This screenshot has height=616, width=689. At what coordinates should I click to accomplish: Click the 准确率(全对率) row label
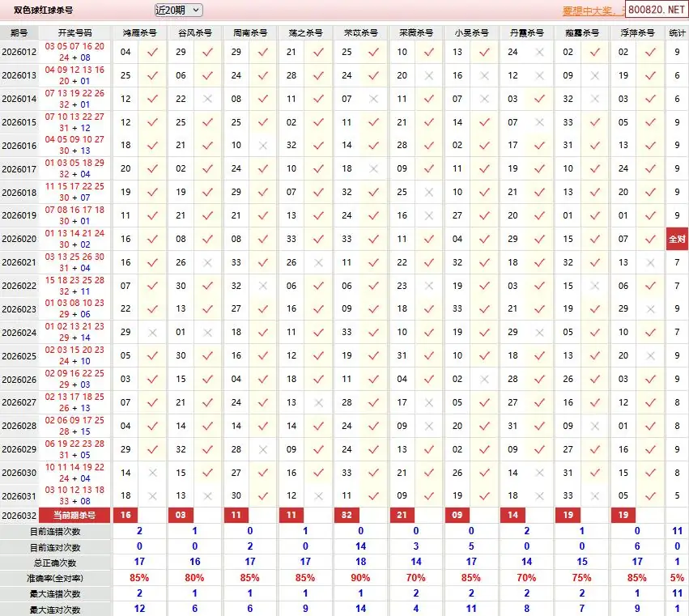[x=53, y=579]
